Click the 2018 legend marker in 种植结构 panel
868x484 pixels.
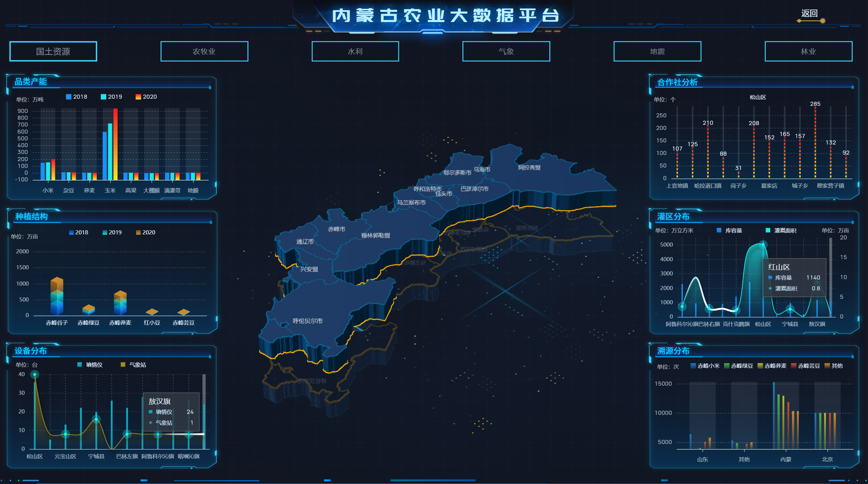tap(71, 232)
